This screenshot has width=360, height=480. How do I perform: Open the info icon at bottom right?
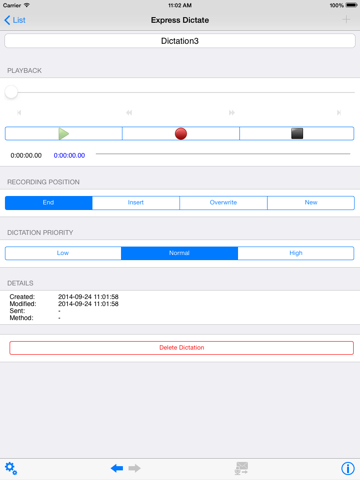pos(348,468)
